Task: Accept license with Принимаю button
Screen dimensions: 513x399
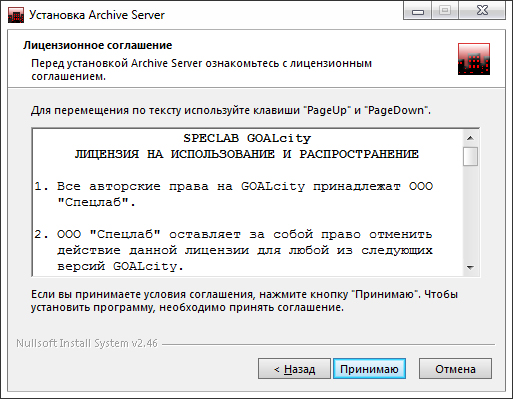Action: pos(369,369)
